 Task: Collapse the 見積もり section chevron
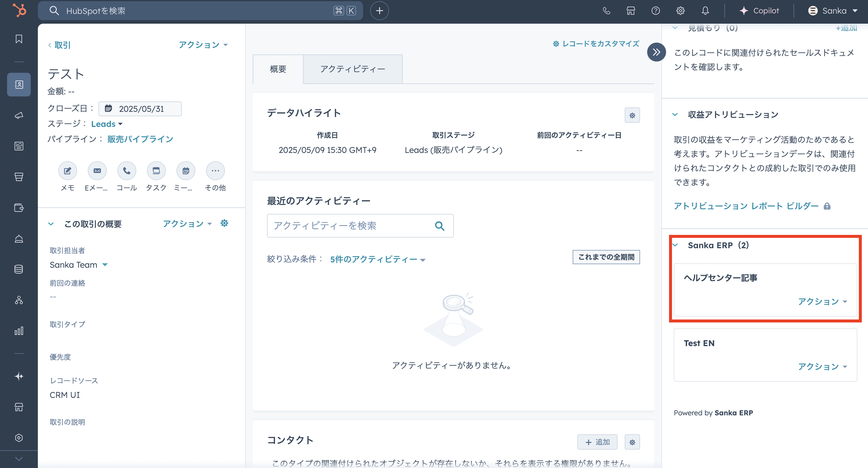point(675,28)
